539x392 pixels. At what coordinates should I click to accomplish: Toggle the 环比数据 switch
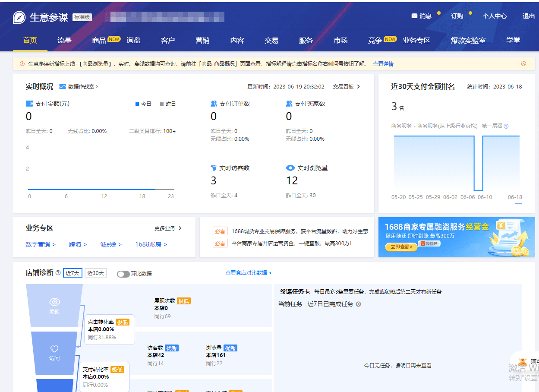pos(123,274)
